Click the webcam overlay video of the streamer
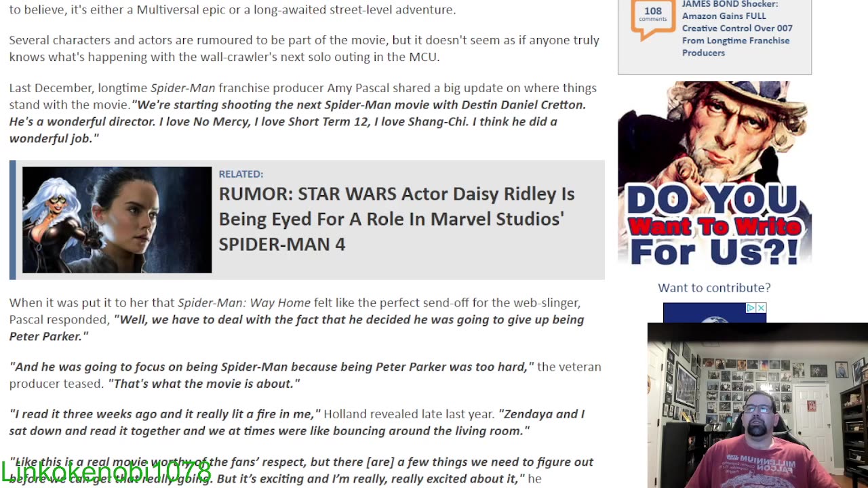This screenshot has height=488, width=868. pyautogui.click(x=757, y=405)
